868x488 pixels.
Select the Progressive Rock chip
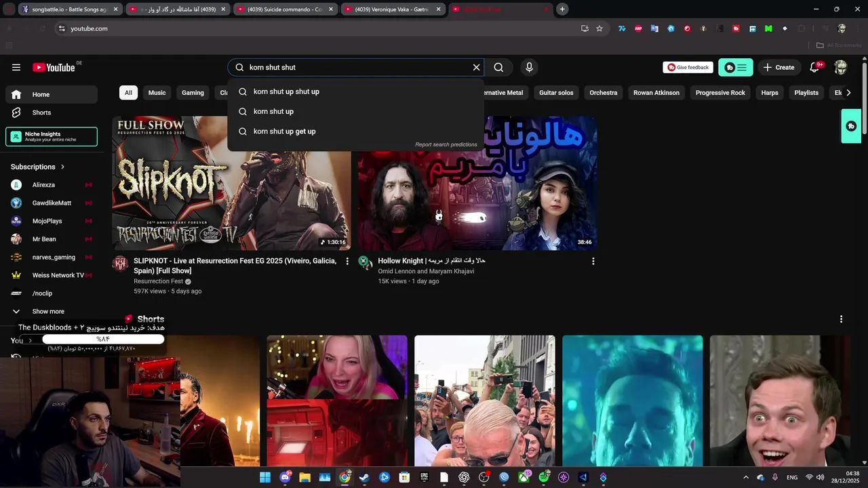720,93
